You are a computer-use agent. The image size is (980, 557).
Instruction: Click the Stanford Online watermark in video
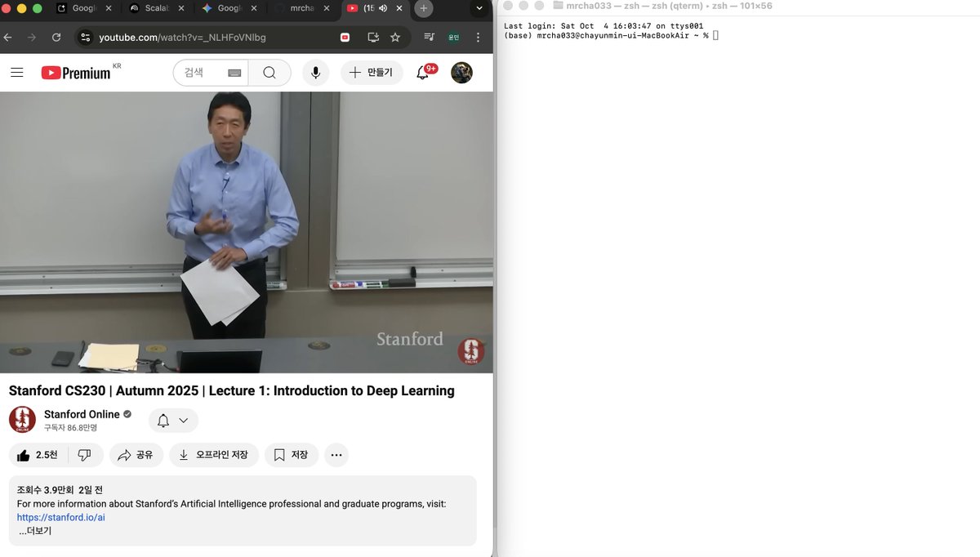[x=470, y=351]
